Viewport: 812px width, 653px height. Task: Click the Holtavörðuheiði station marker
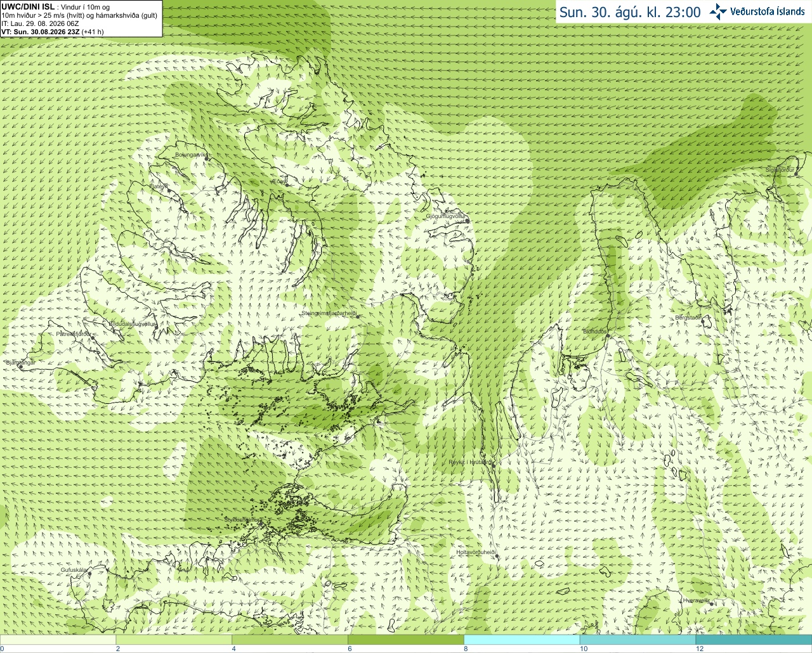click(497, 557)
